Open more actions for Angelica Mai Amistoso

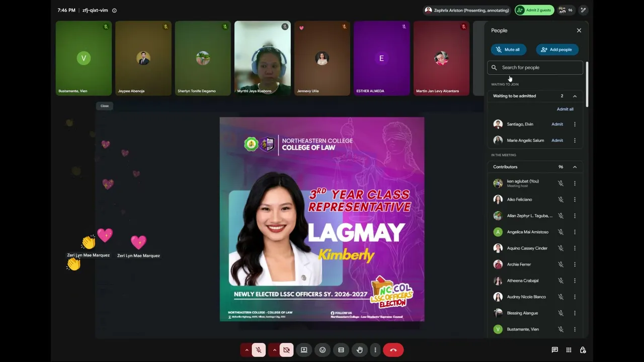tap(575, 232)
